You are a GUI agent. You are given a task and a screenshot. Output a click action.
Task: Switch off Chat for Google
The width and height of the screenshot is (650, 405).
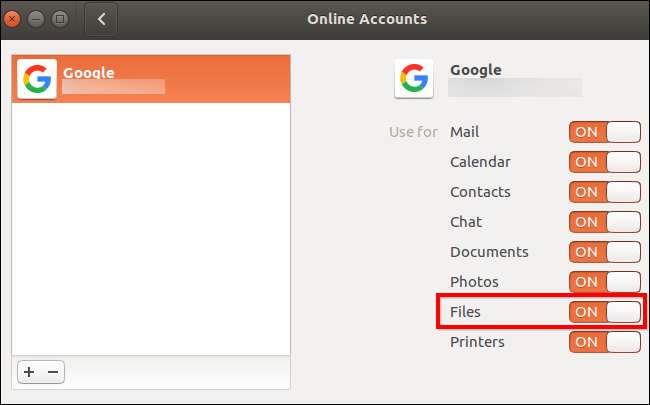point(604,222)
